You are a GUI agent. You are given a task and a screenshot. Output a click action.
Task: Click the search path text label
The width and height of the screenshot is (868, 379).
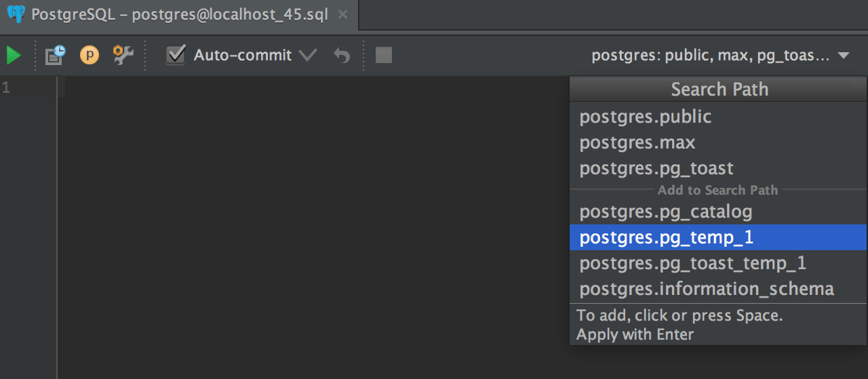pos(711,56)
